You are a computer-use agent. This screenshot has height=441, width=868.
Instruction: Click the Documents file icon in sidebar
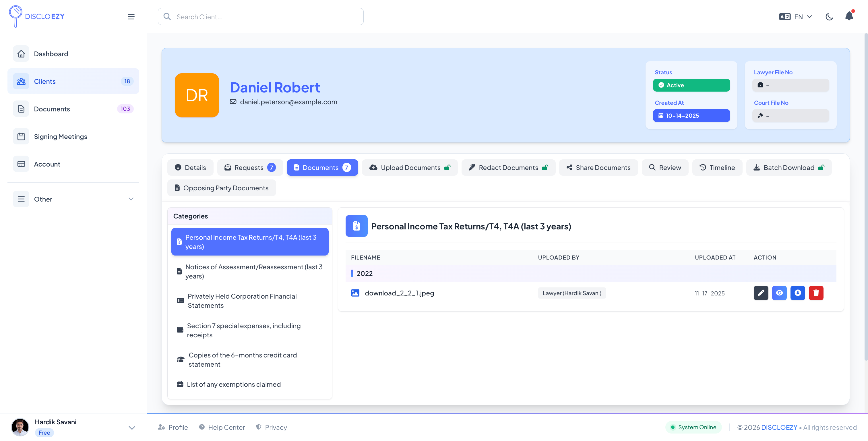[21, 109]
